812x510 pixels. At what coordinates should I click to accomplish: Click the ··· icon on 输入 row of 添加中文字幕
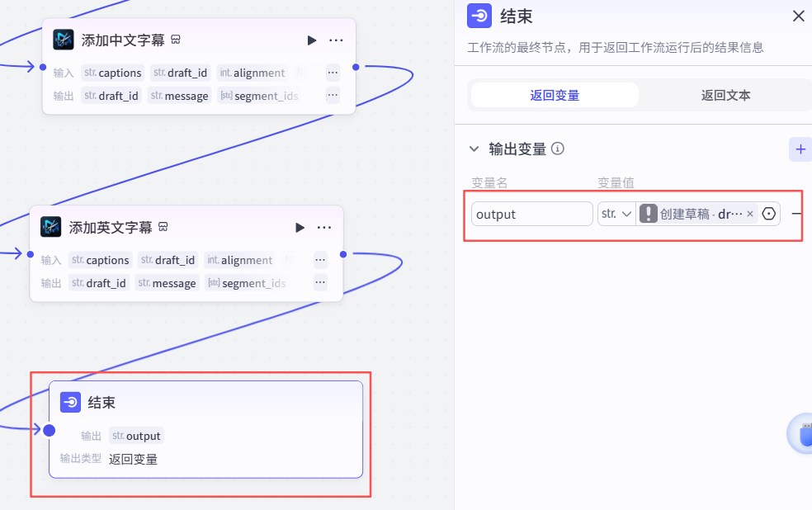pos(333,72)
